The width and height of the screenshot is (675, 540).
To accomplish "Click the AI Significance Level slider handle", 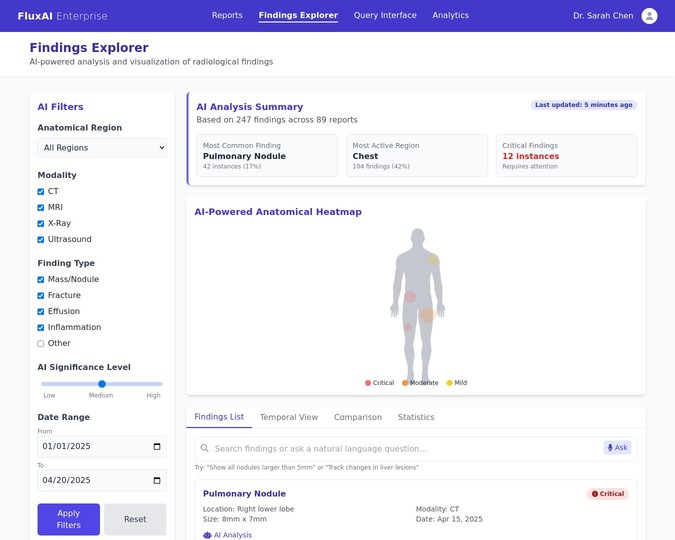I will (102, 384).
